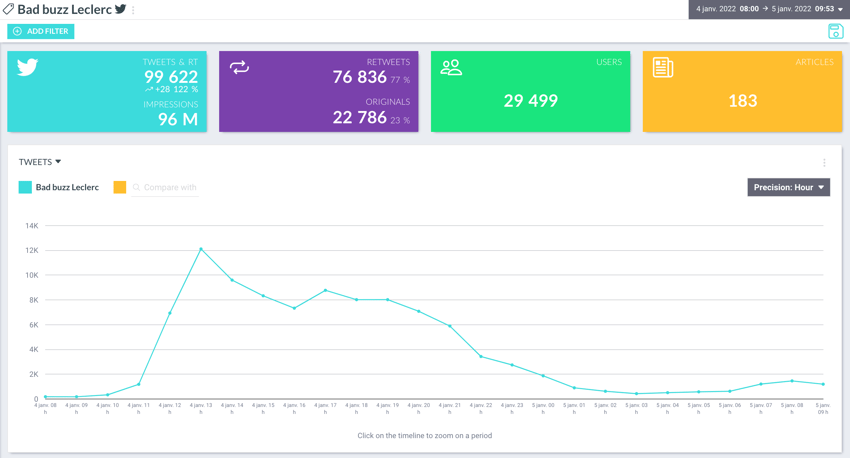Click the cyan Bad buzz Leclerc swatch

pos(25,188)
